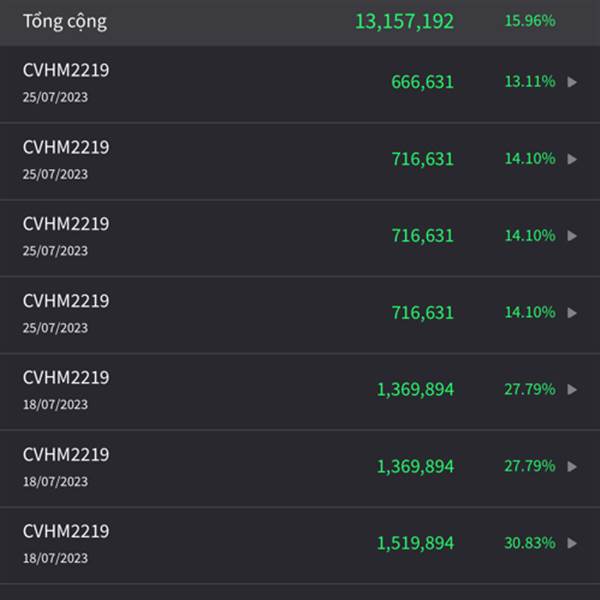Open the CVHM2219 entry showing 1,519,894

300,545
